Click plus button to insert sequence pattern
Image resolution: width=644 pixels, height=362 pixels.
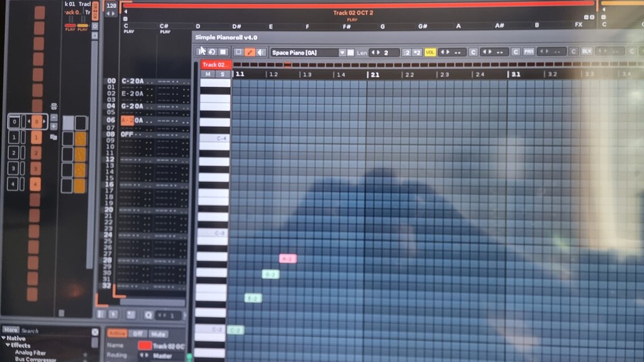click(x=54, y=126)
